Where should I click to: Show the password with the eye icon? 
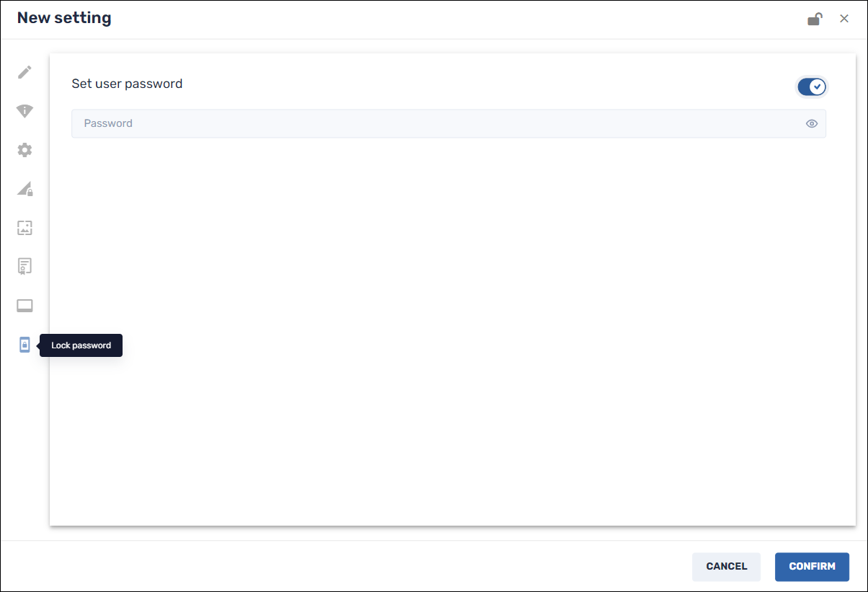[x=812, y=123]
